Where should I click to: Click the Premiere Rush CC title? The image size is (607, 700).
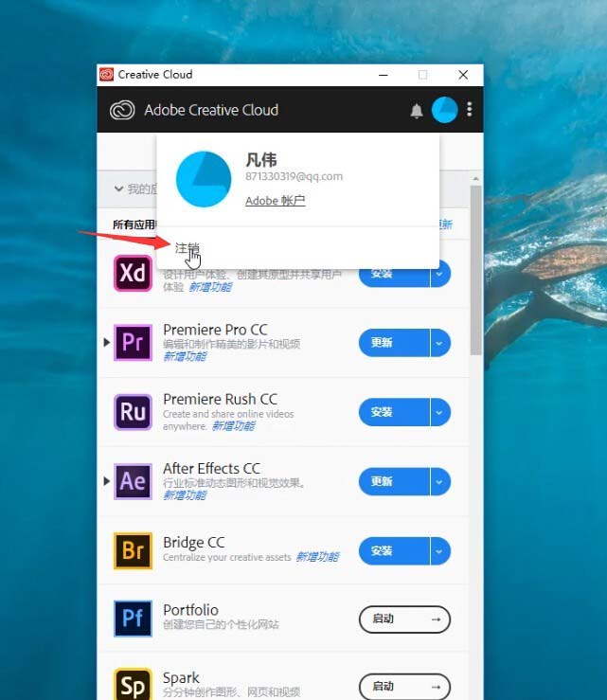click(220, 399)
